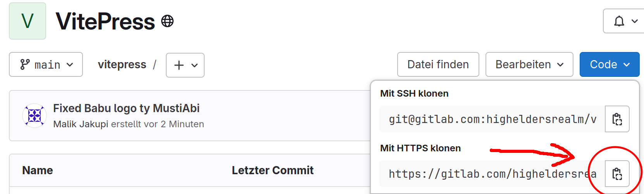Click the Letzter Commit column header

click(273, 170)
